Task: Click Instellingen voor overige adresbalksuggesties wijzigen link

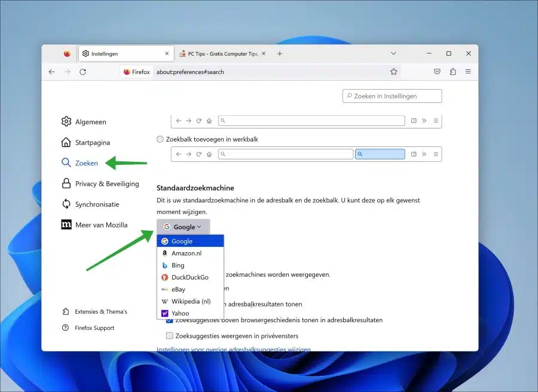Action: (234, 349)
